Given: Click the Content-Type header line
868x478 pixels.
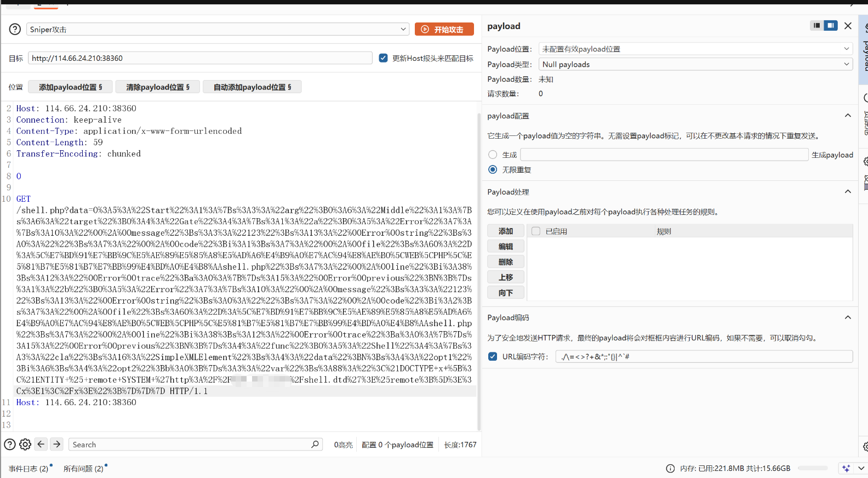Looking at the screenshot, I should point(129,131).
